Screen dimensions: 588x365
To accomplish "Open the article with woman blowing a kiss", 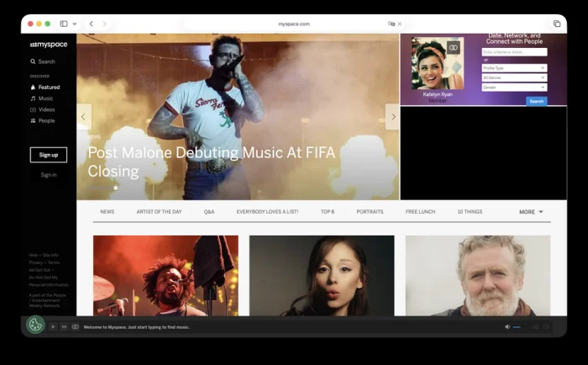I will point(322,276).
